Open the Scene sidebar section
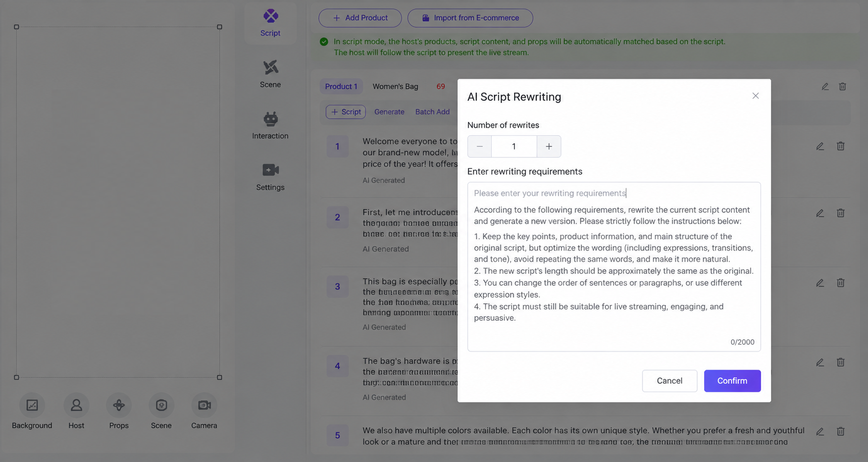The height and width of the screenshot is (462, 868). [x=270, y=74]
